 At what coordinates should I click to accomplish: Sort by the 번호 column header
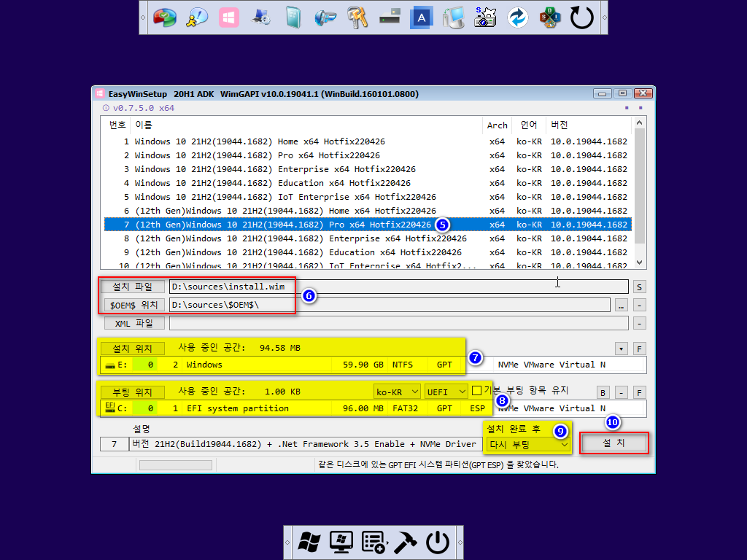pyautogui.click(x=117, y=125)
